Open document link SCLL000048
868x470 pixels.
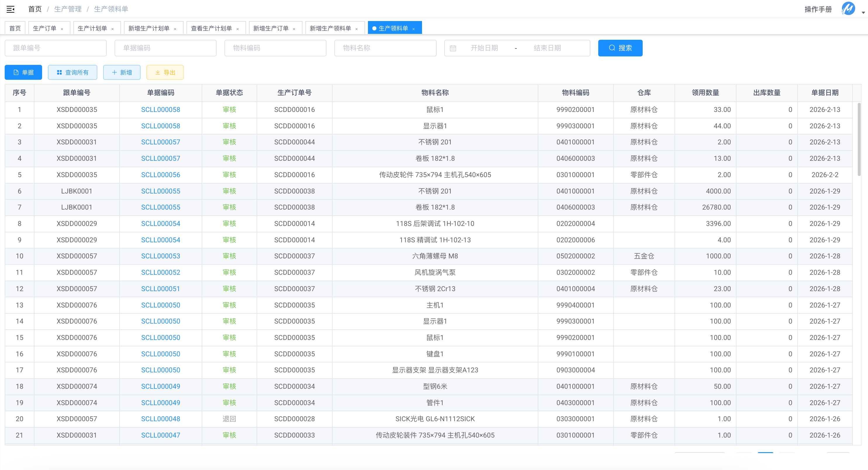click(160, 419)
